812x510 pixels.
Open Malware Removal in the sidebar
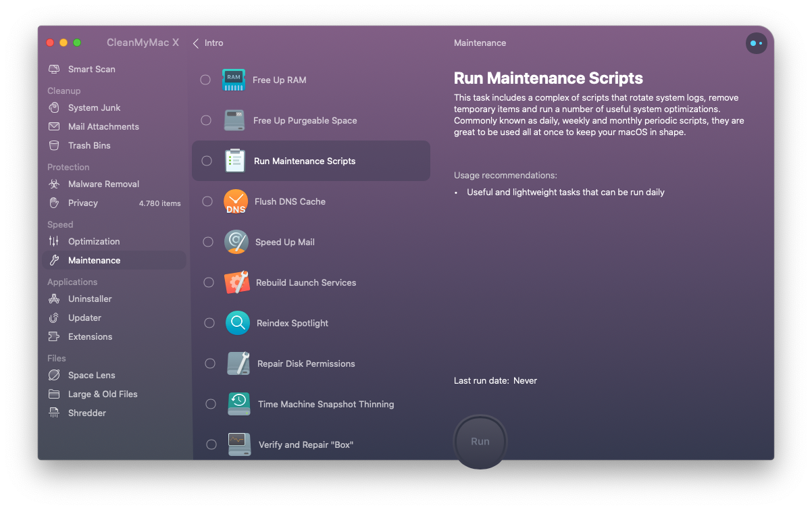coord(103,184)
